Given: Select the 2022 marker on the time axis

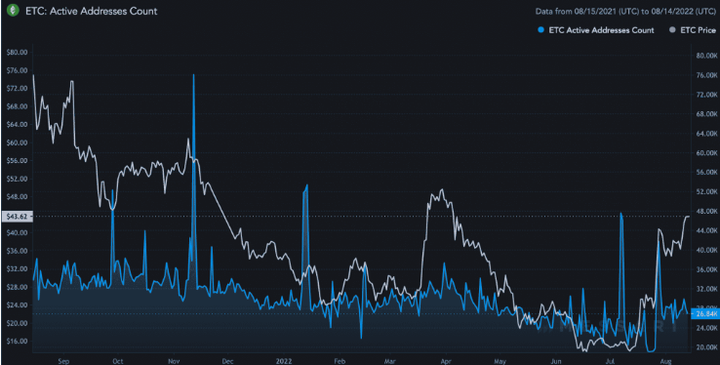Looking at the screenshot, I should (283, 360).
